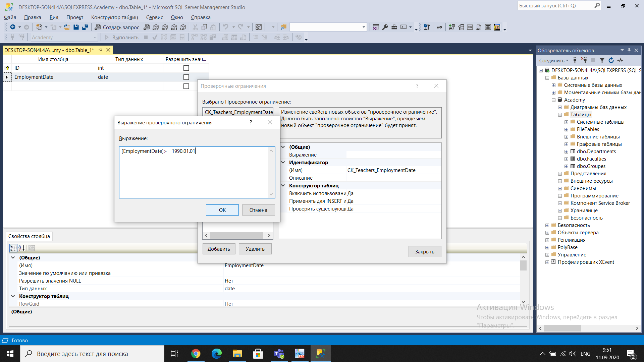Click the Find in Files icon

coord(283,27)
